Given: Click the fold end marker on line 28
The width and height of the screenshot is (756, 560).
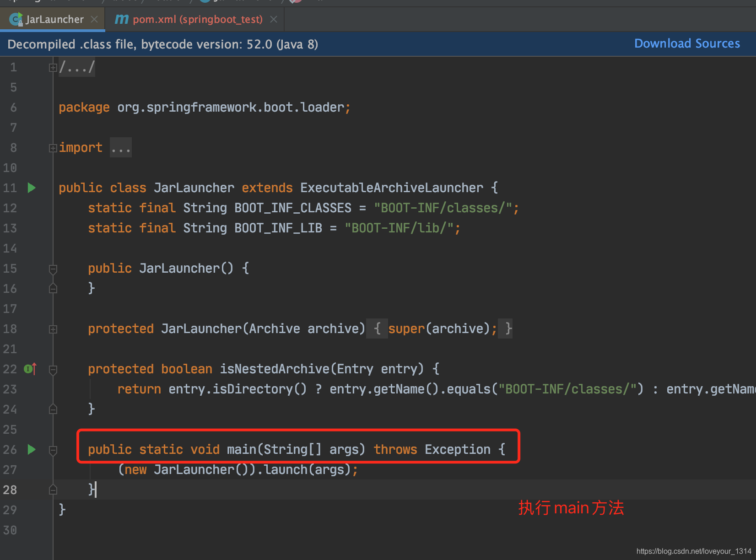Looking at the screenshot, I should [53, 490].
